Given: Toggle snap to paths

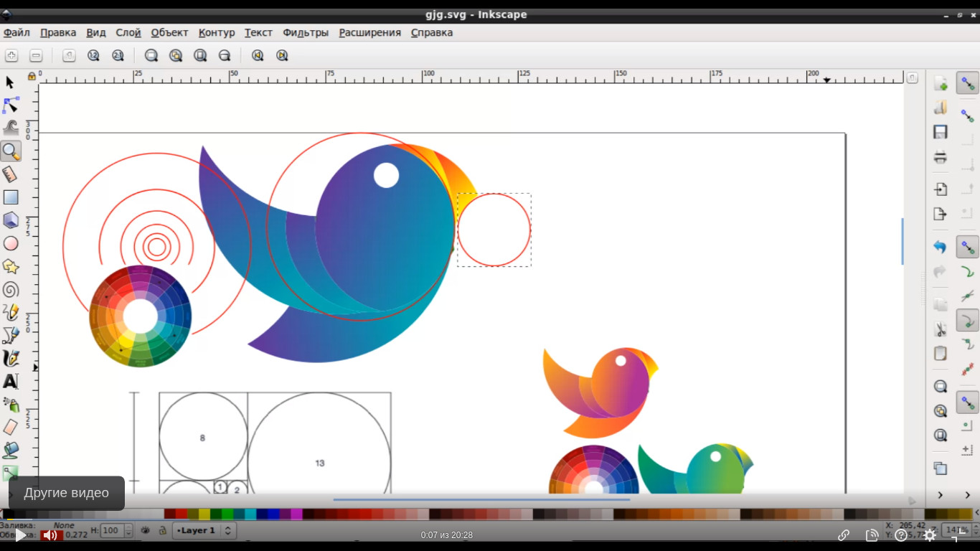Looking at the screenshot, I should click(967, 272).
